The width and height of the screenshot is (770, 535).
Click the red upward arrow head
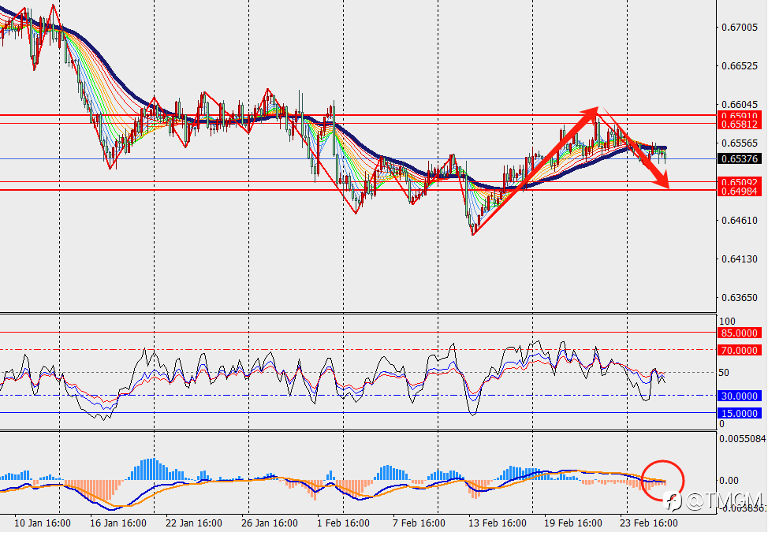point(589,113)
